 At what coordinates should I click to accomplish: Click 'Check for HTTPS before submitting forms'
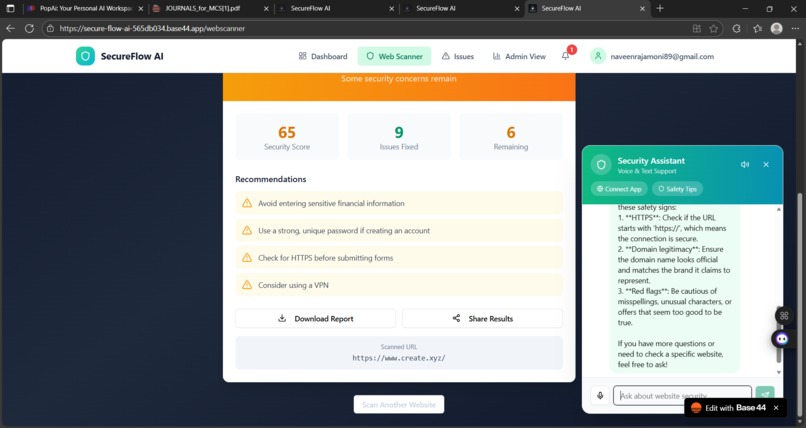coord(399,258)
